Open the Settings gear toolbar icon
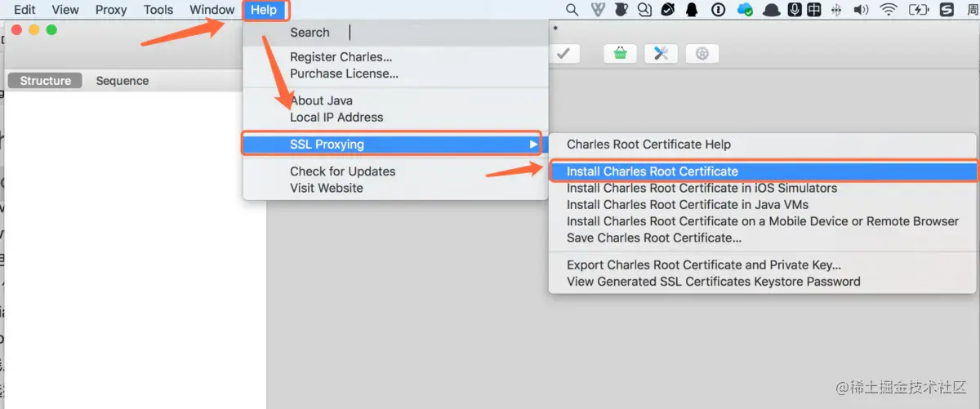This screenshot has height=409, width=980. point(702,53)
